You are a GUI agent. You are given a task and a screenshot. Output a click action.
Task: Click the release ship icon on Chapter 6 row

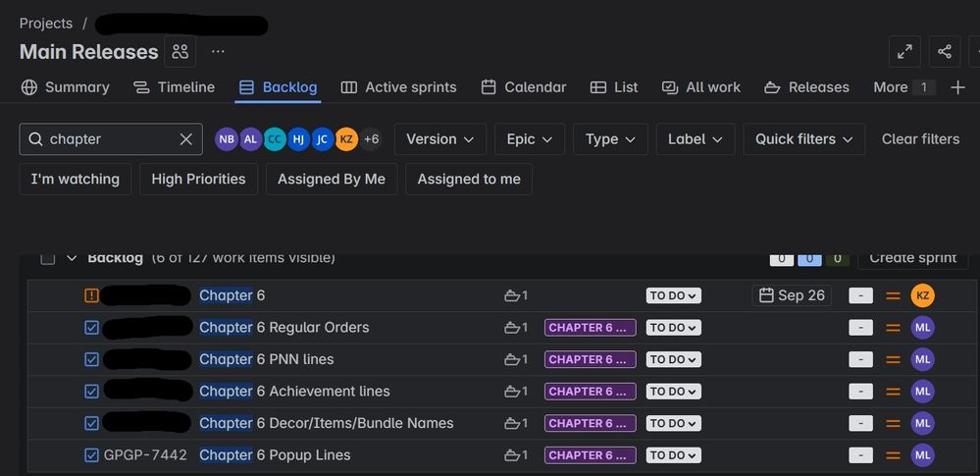[516, 295]
